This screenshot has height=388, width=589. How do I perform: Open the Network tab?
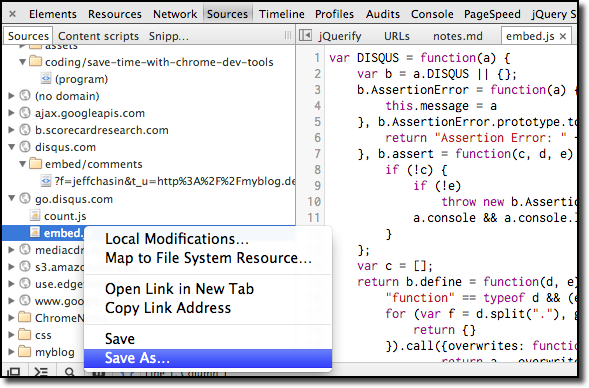(175, 14)
